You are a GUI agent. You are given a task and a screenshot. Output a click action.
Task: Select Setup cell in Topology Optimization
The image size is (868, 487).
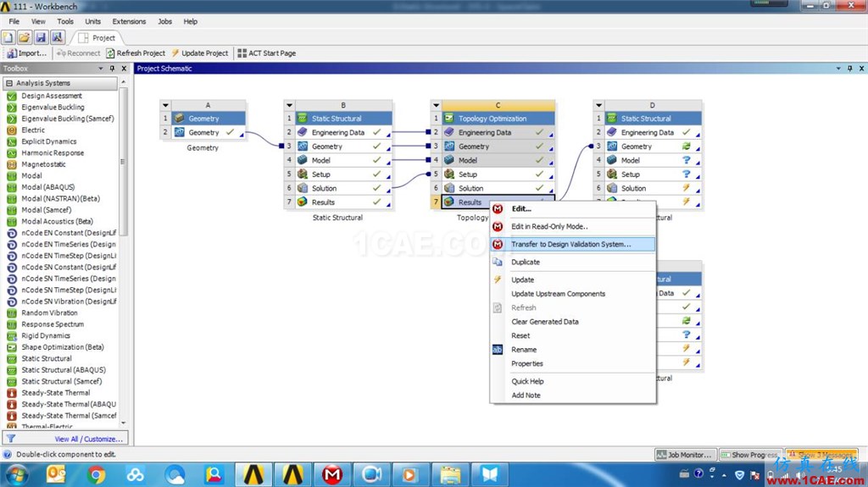tap(498, 174)
